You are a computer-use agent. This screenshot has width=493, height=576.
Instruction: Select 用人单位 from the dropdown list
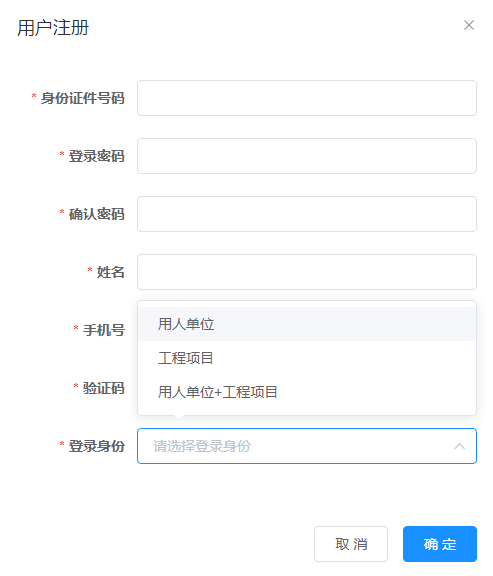307,324
